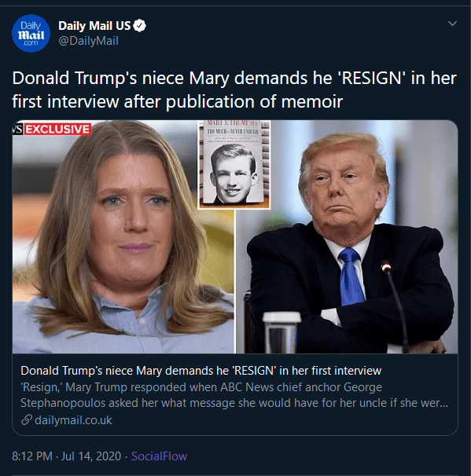Image resolution: width=471 pixels, height=476 pixels.
Task: Click the tweet text about Mary's memoir
Action: [x=234, y=90]
